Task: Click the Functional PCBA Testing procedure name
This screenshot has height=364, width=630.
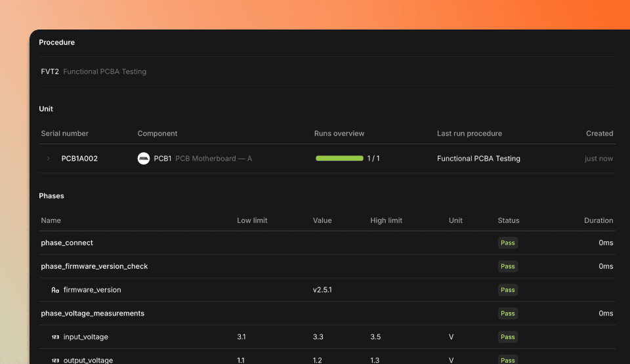Action: [105, 71]
